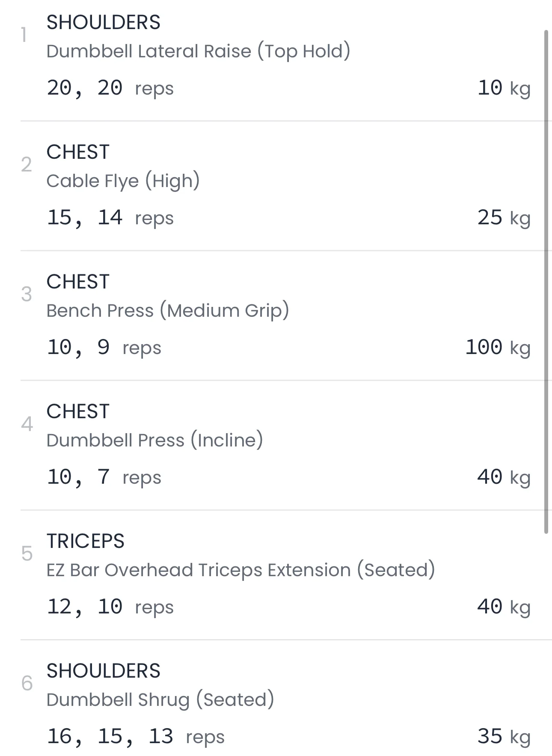The height and width of the screenshot is (756, 552).
Task: Tap the 16, 15, 13 reps entry
Action: pyautogui.click(x=135, y=737)
